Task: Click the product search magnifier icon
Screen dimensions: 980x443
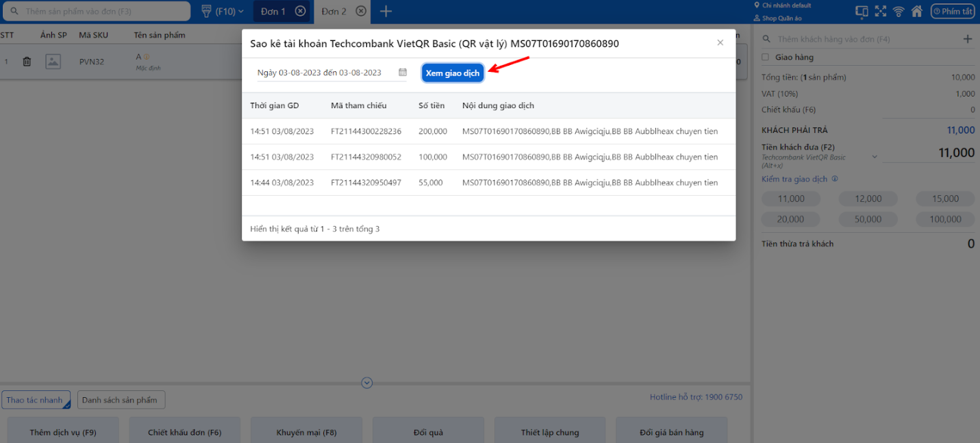Action: (x=14, y=12)
